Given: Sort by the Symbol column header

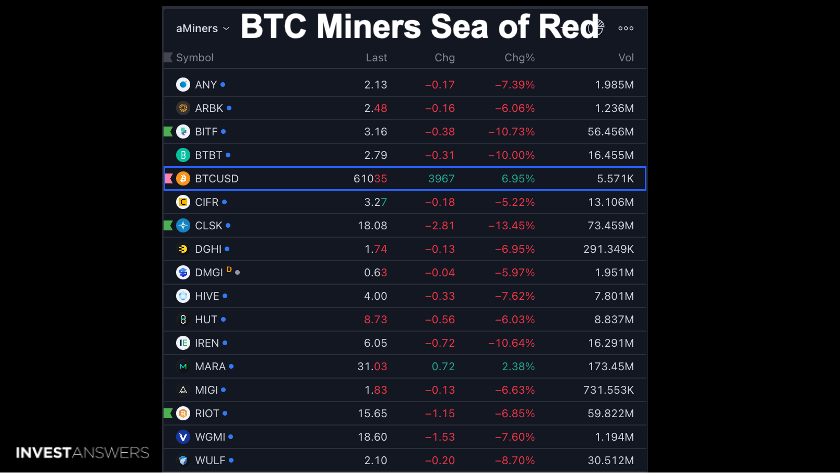Looking at the screenshot, I should (x=194, y=57).
